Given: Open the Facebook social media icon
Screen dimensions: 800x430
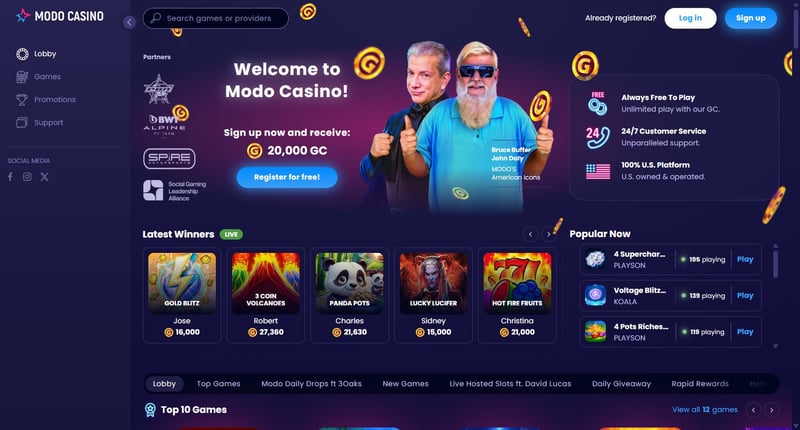Looking at the screenshot, I should pos(11,177).
